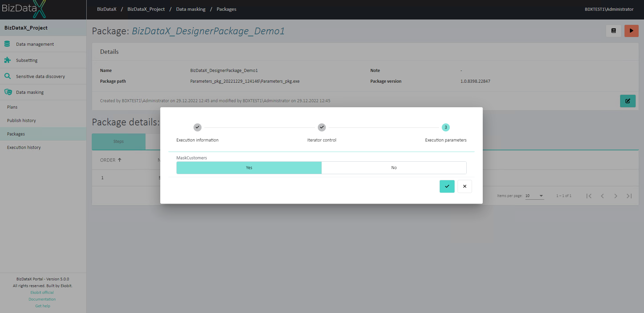Click the MaskCustomers parameter label
Image resolution: width=644 pixels, height=313 pixels.
click(192, 158)
